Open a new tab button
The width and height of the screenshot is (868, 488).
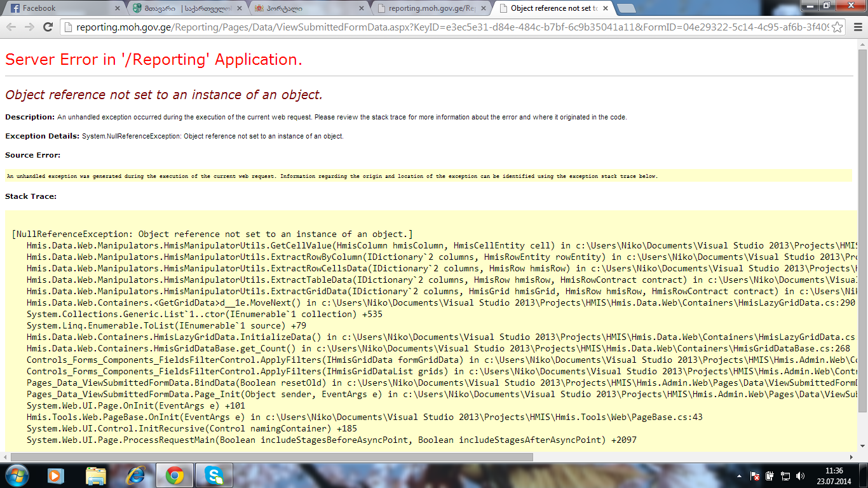coord(626,8)
